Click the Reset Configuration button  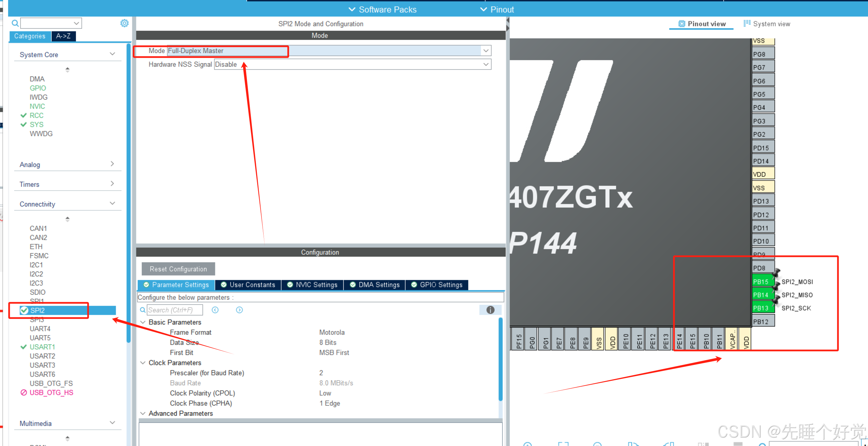click(178, 269)
